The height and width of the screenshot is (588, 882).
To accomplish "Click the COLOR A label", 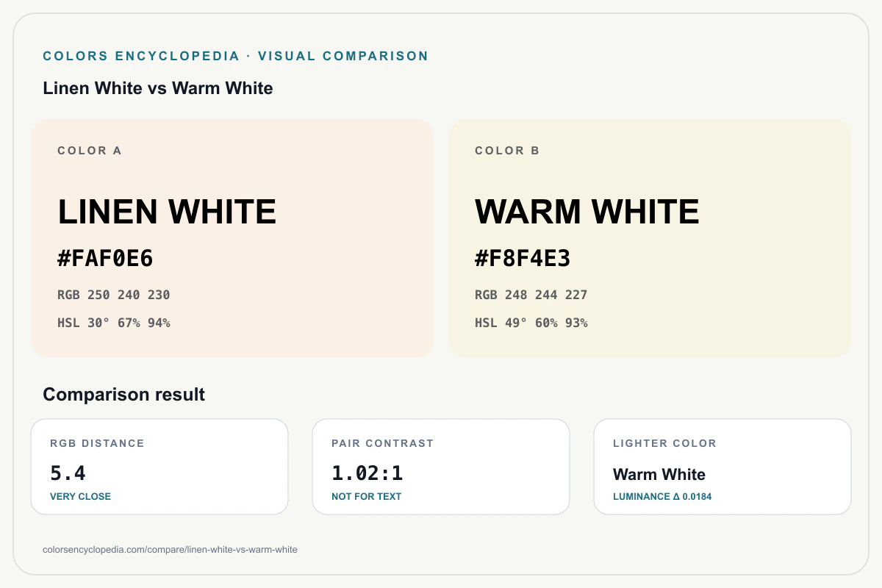I will [90, 151].
